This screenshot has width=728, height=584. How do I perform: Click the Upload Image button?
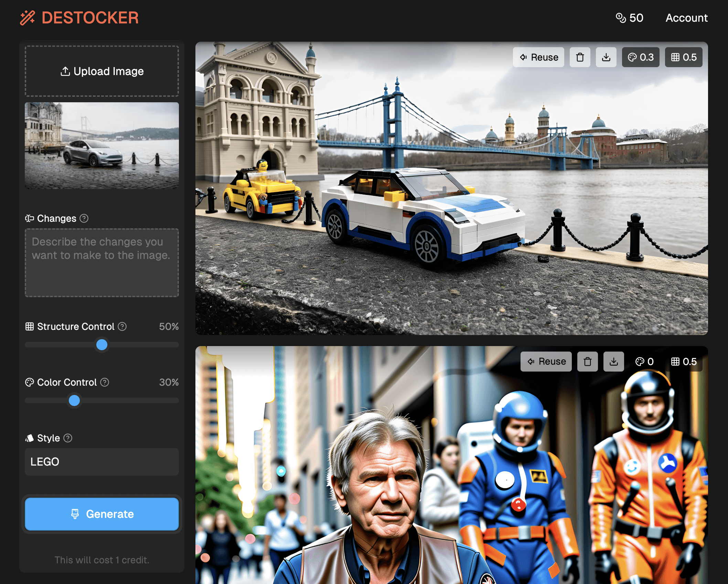pos(102,71)
